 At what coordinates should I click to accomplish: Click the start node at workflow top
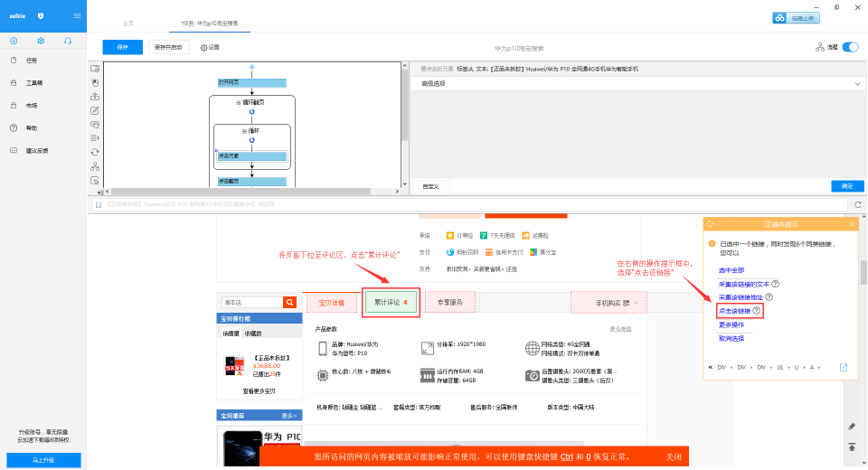[x=252, y=67]
